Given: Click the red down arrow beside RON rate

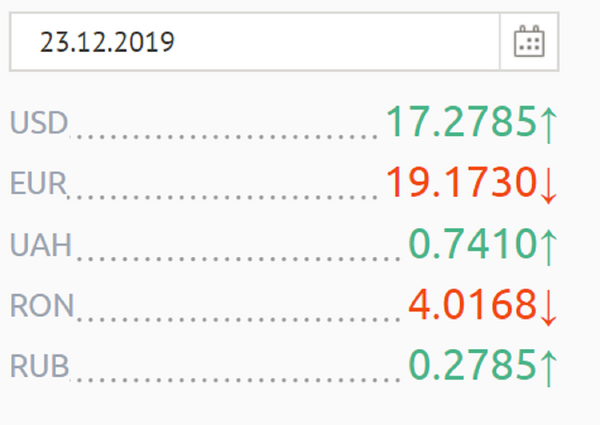Looking at the screenshot, I should coord(549,308).
